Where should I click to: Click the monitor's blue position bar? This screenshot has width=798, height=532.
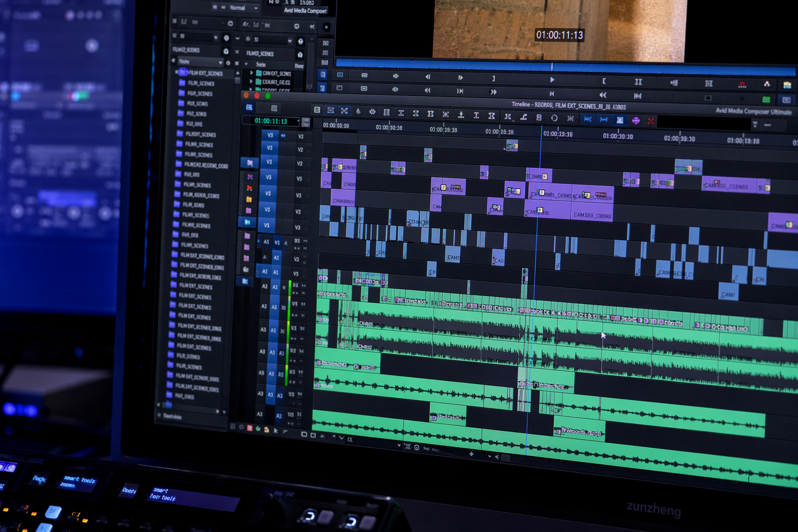pos(566,66)
